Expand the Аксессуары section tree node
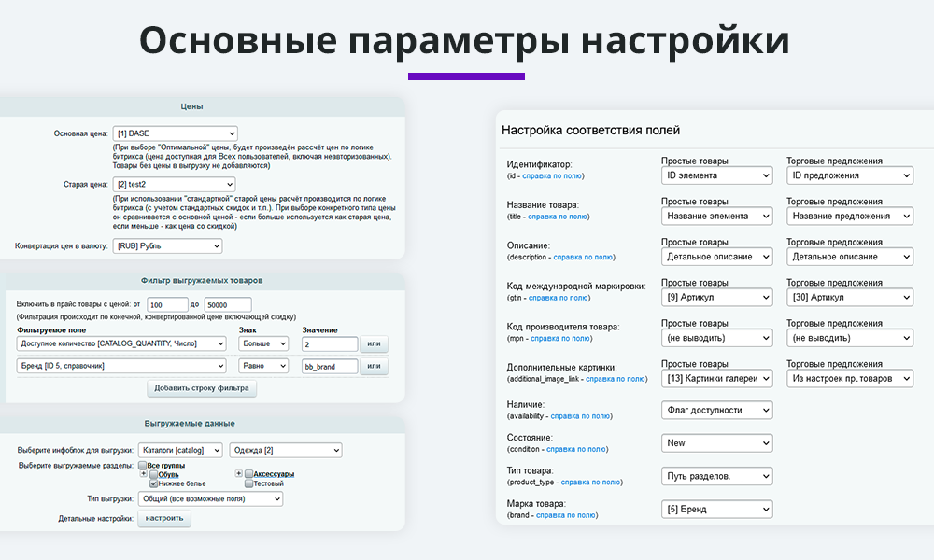 click(x=239, y=474)
